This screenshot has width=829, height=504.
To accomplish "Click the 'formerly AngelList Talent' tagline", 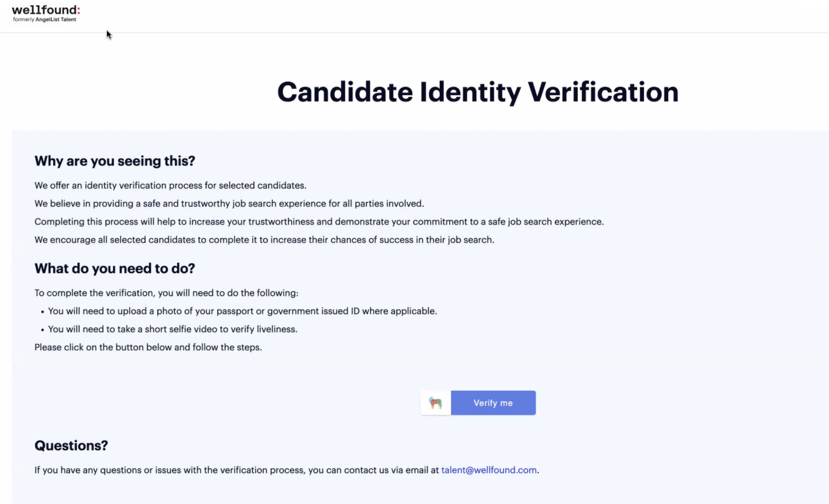I will click(x=45, y=20).
